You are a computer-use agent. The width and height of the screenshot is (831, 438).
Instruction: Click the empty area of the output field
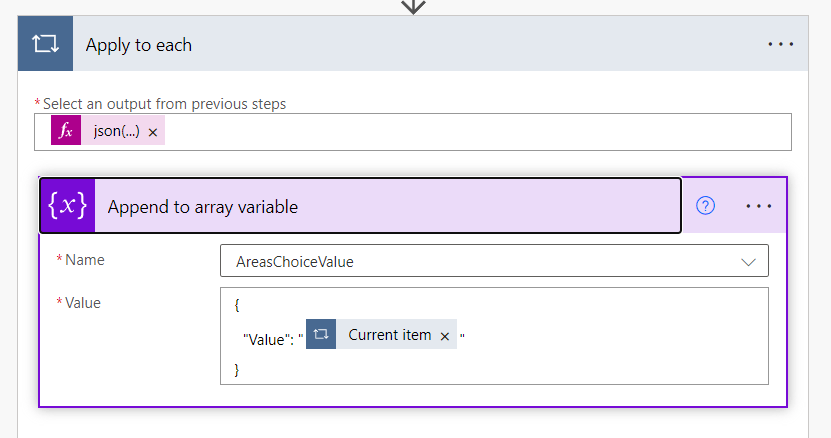(x=470, y=132)
